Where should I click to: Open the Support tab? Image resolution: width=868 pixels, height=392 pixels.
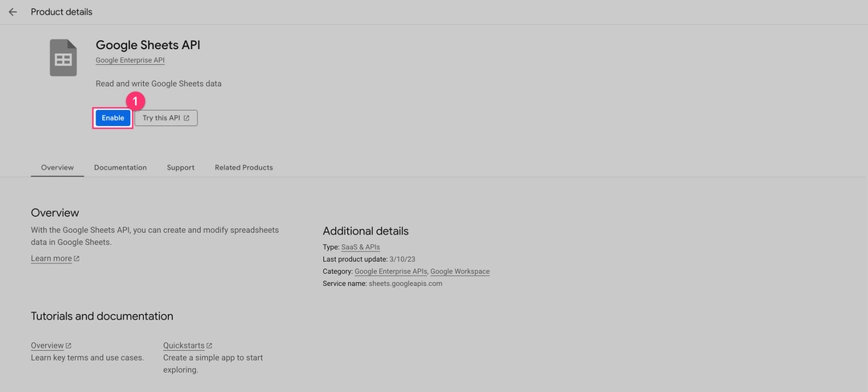click(181, 167)
